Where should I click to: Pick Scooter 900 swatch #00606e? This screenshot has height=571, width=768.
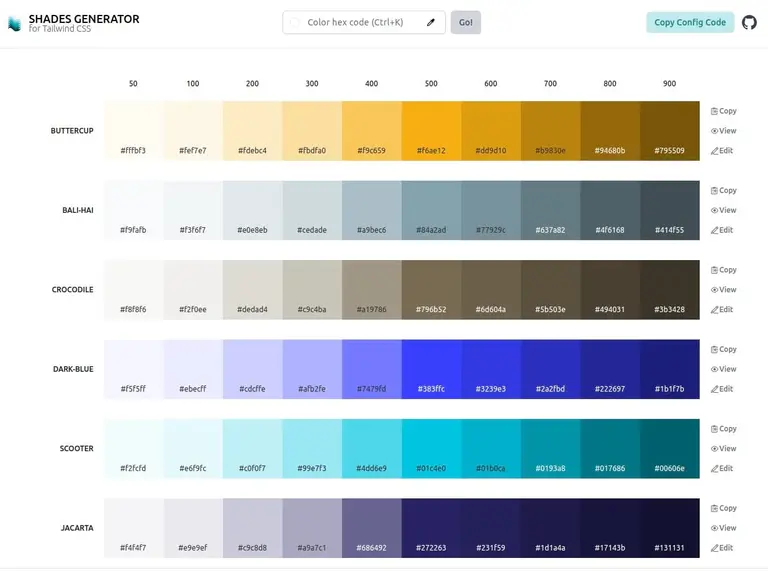click(x=670, y=449)
